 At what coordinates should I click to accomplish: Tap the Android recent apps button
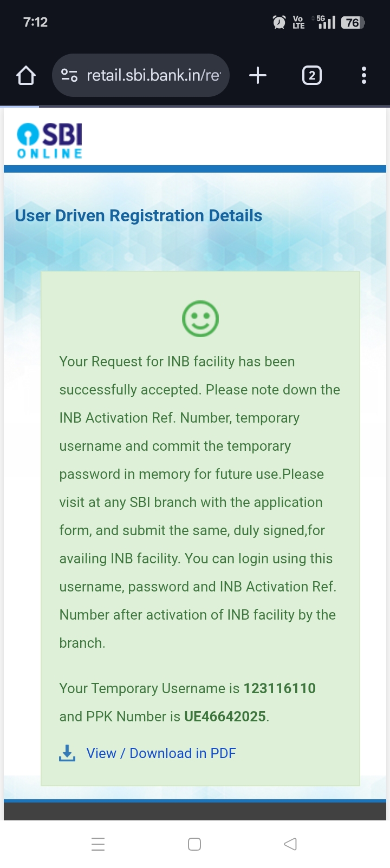[98, 844]
